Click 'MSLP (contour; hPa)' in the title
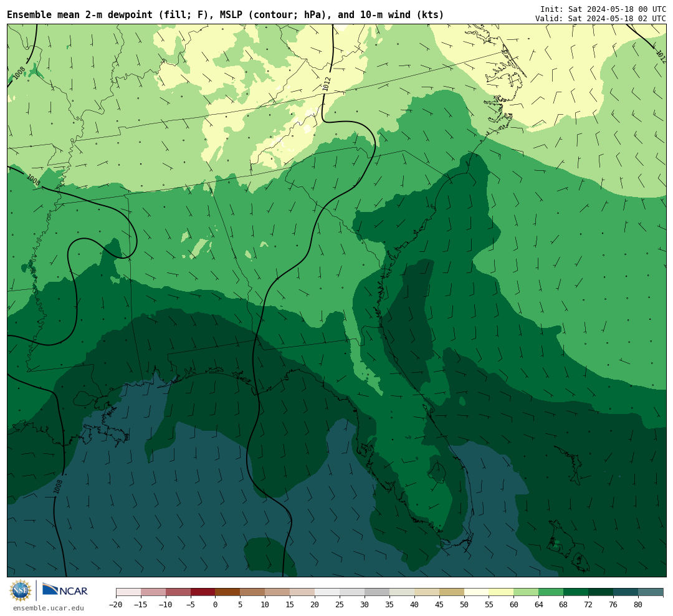 point(274,15)
